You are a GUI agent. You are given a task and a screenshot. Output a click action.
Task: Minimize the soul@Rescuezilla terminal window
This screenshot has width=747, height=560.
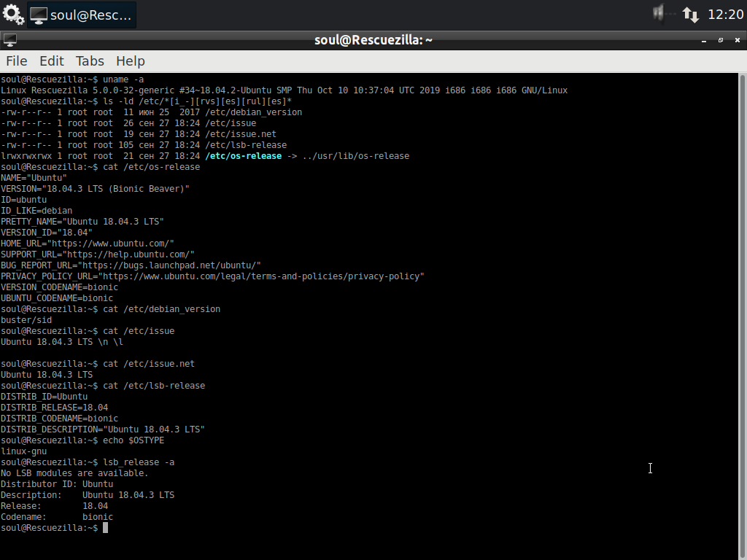[x=704, y=41]
